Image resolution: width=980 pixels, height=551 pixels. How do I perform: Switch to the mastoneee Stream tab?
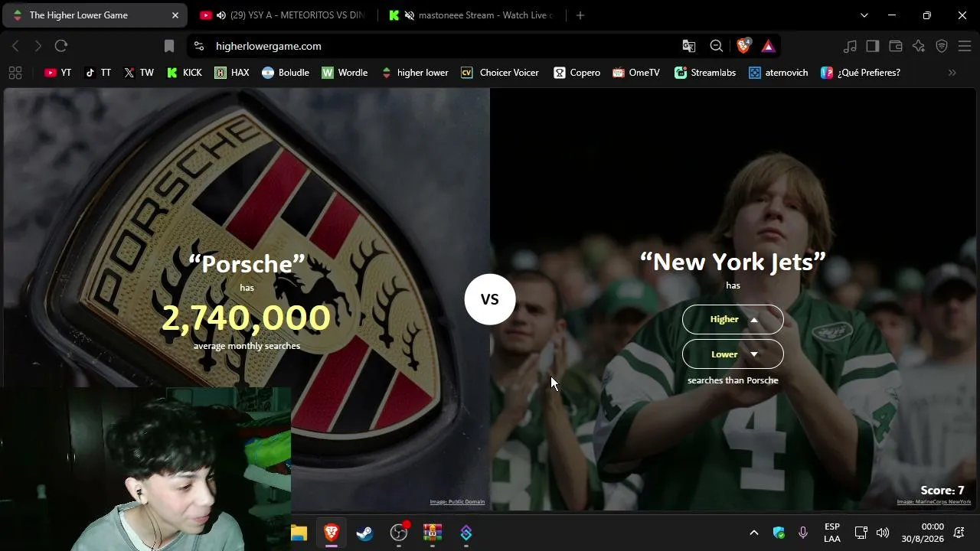click(x=475, y=15)
